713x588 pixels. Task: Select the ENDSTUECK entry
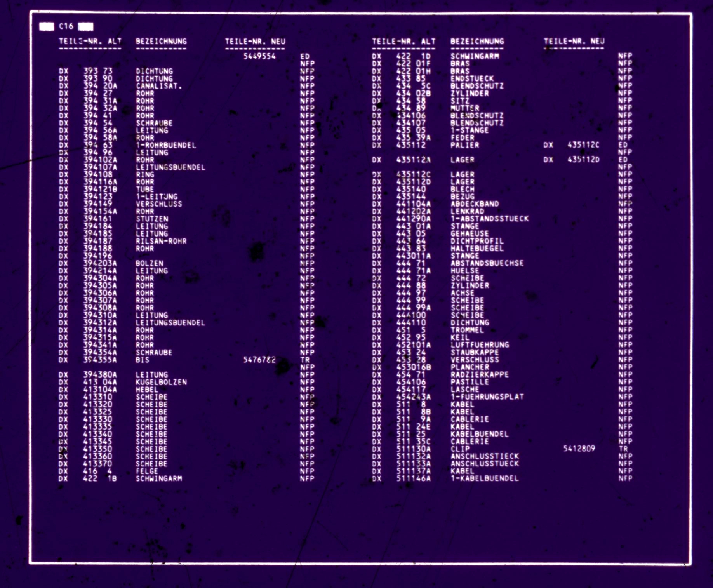pyautogui.click(x=472, y=78)
